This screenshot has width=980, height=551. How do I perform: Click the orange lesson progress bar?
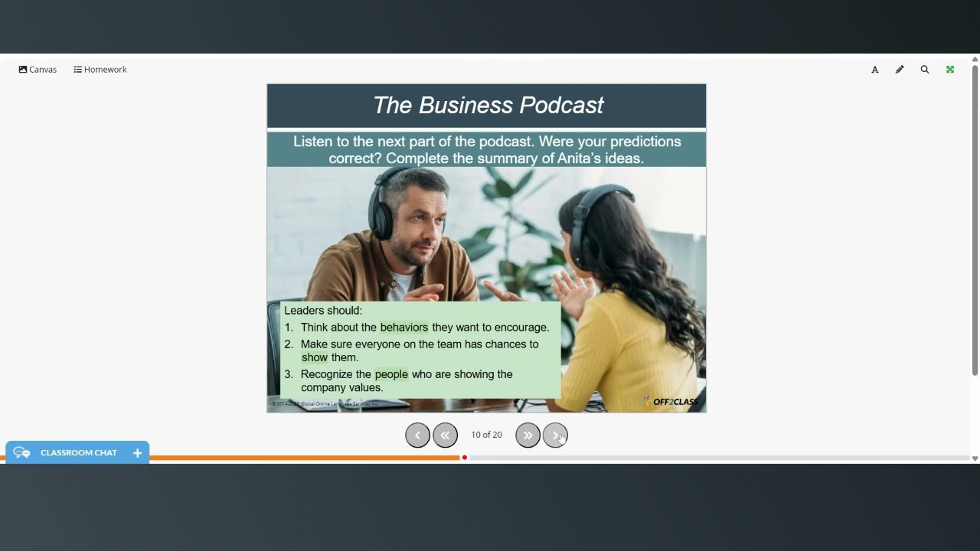[305, 458]
